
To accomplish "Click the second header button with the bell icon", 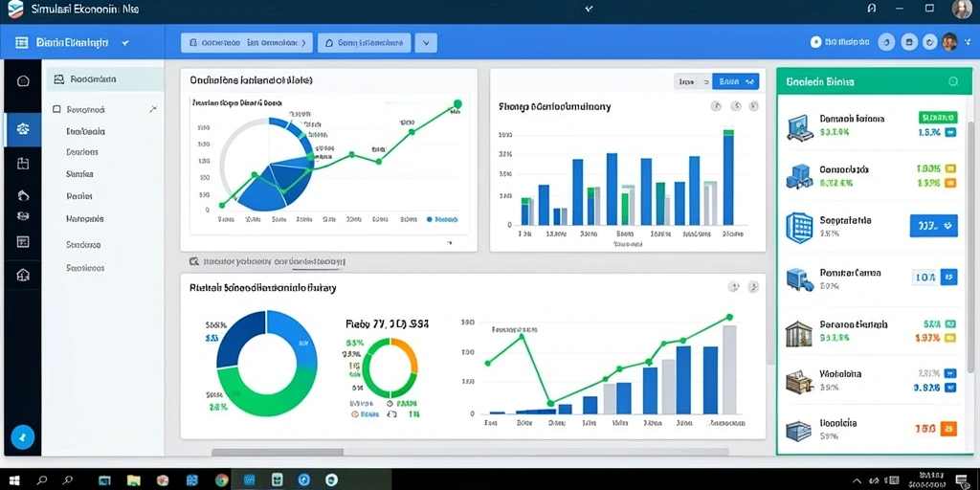I will tap(365, 42).
